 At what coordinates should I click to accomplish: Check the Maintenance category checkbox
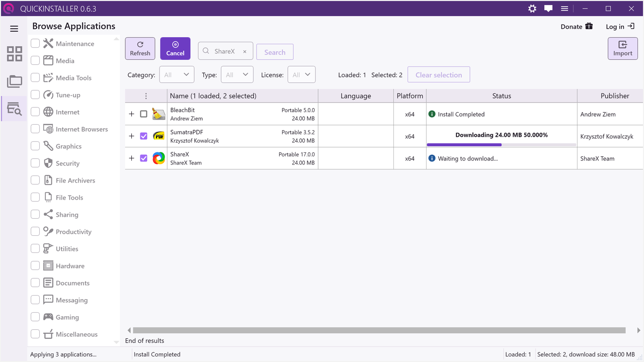[x=35, y=43]
